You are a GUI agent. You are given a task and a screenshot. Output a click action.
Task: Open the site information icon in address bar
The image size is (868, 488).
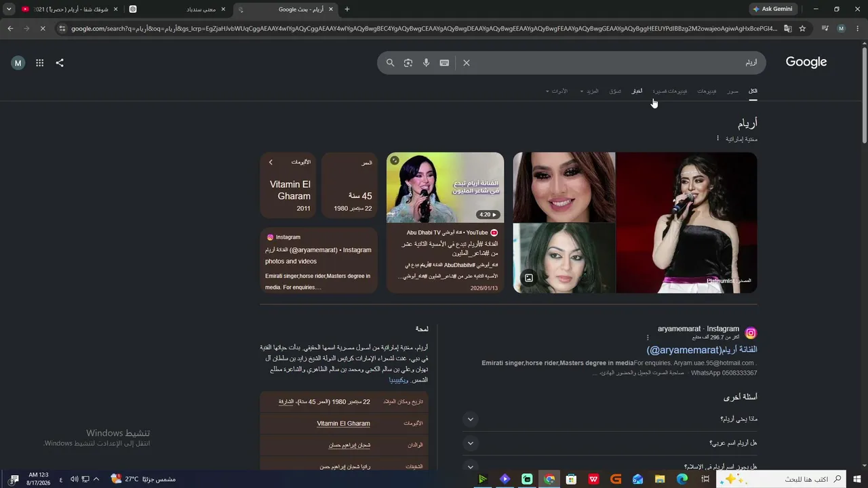62,28
